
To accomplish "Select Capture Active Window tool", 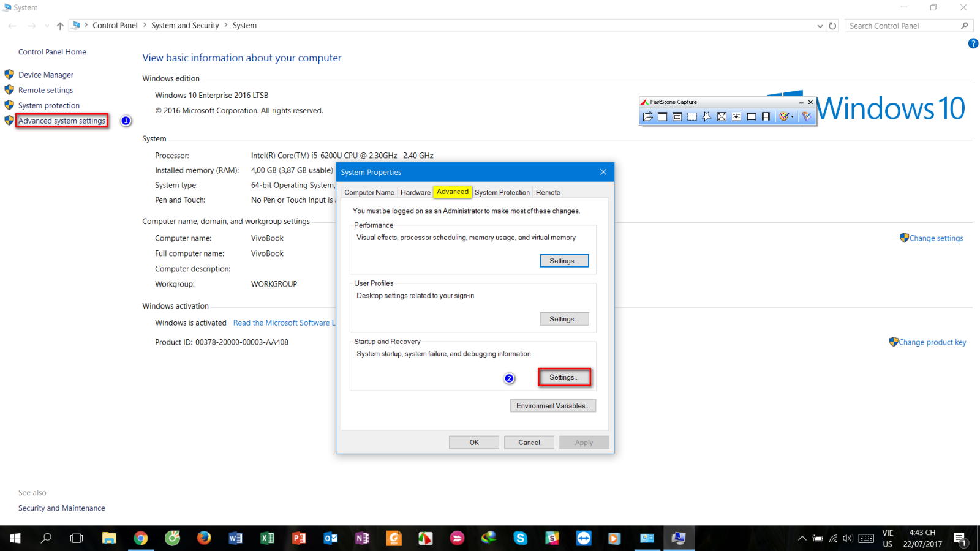I will [x=663, y=116].
